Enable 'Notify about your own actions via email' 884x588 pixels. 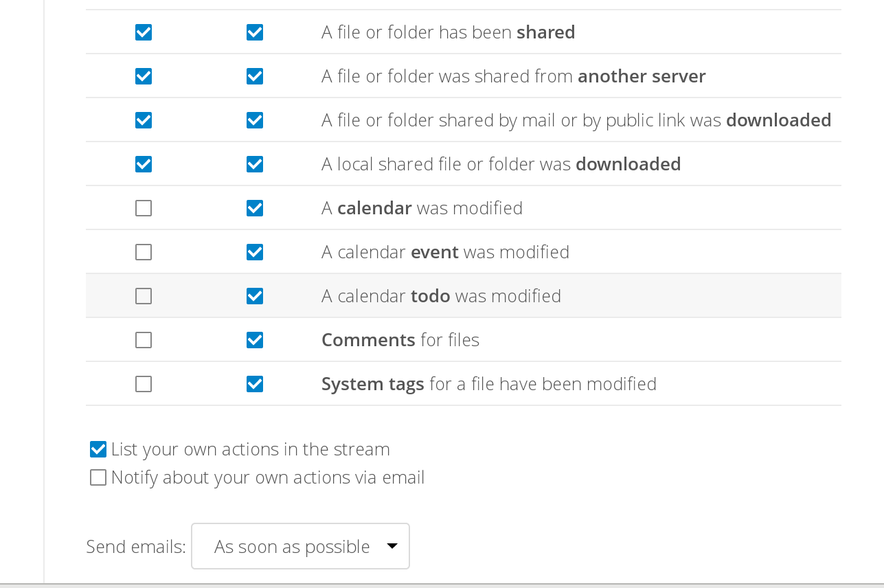(98, 477)
